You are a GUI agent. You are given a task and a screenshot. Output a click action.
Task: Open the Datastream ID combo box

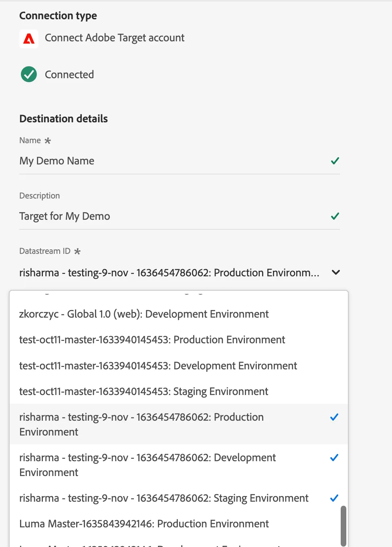[180, 273]
